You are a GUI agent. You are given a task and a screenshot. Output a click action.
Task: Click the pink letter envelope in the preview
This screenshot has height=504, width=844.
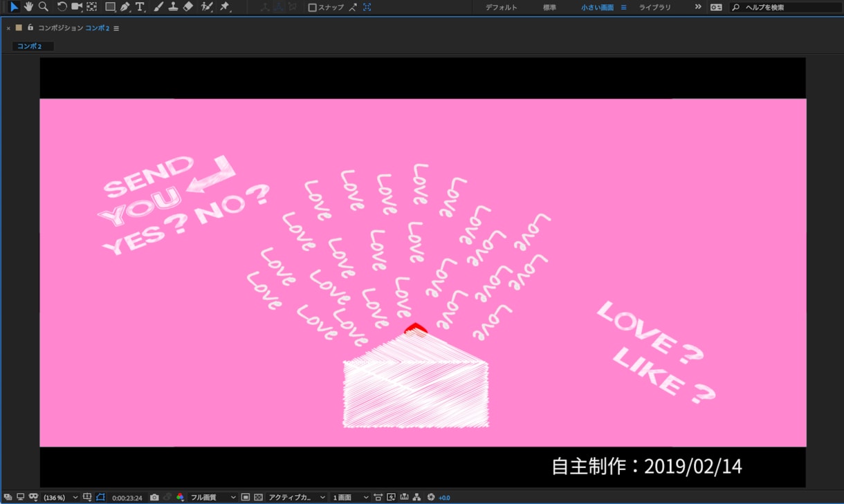tap(416, 376)
